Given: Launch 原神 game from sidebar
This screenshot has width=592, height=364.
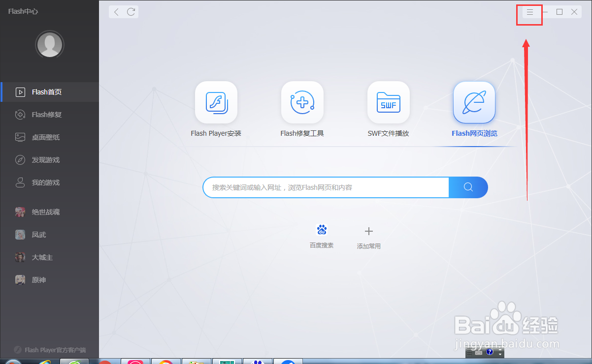Looking at the screenshot, I should coord(50,280).
